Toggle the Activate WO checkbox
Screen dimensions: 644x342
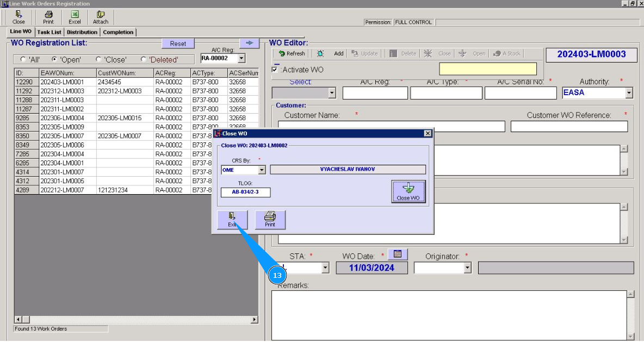tap(275, 70)
